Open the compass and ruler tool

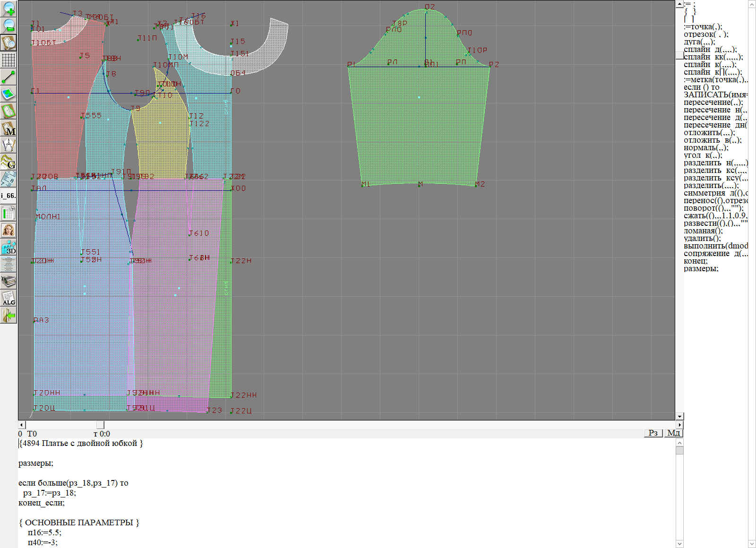tap(9, 145)
